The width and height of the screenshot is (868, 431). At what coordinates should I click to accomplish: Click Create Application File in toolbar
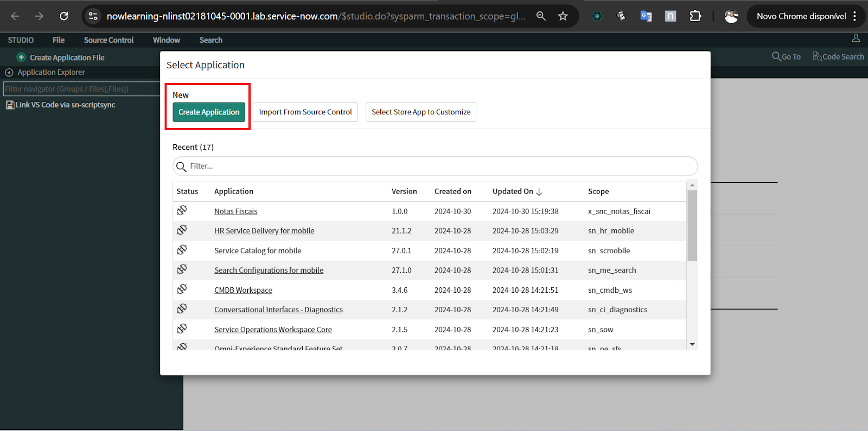point(67,57)
